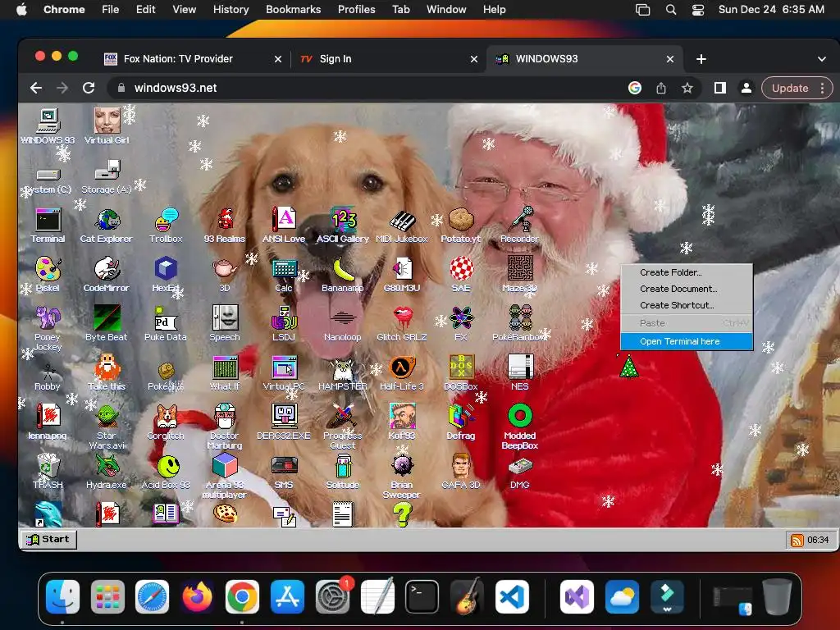Open Modded BeepBox icon
The height and width of the screenshot is (630, 840).
click(x=519, y=427)
